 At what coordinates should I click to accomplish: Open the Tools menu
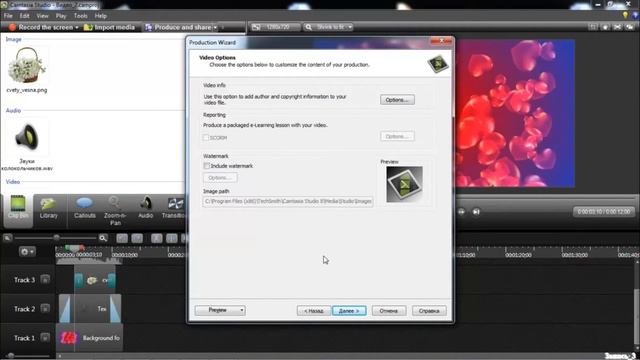tap(80, 16)
